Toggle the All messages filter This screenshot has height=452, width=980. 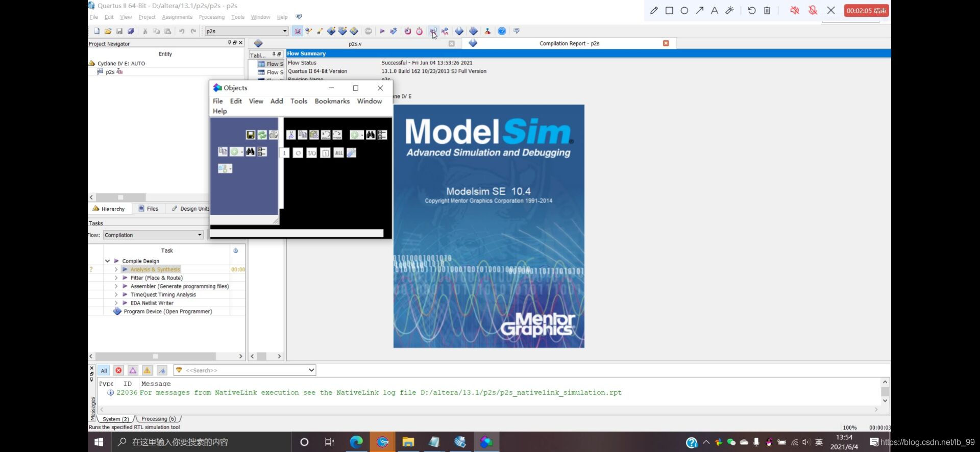[104, 371]
